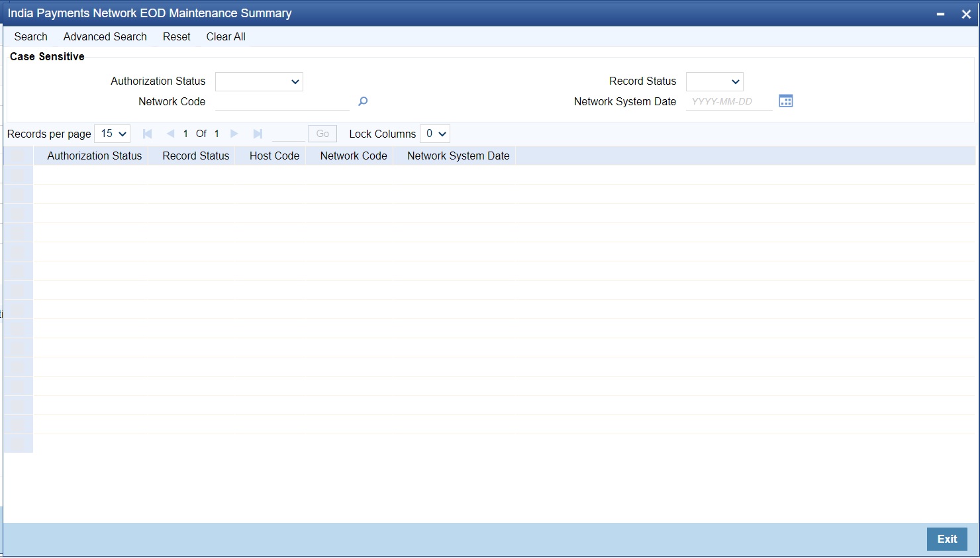Go to the next page of records
This screenshot has width=980, height=558.
coord(234,134)
